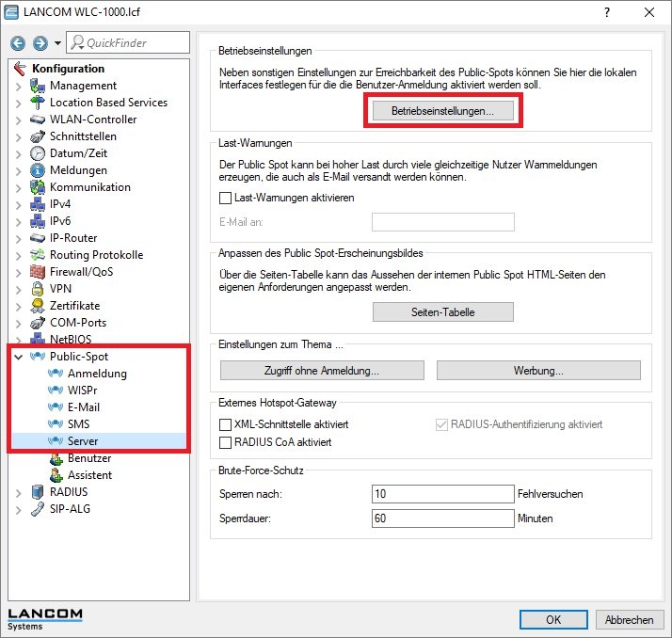Open the Zertifikate certificate icon
This screenshot has height=638, width=672.
pyautogui.click(x=38, y=306)
